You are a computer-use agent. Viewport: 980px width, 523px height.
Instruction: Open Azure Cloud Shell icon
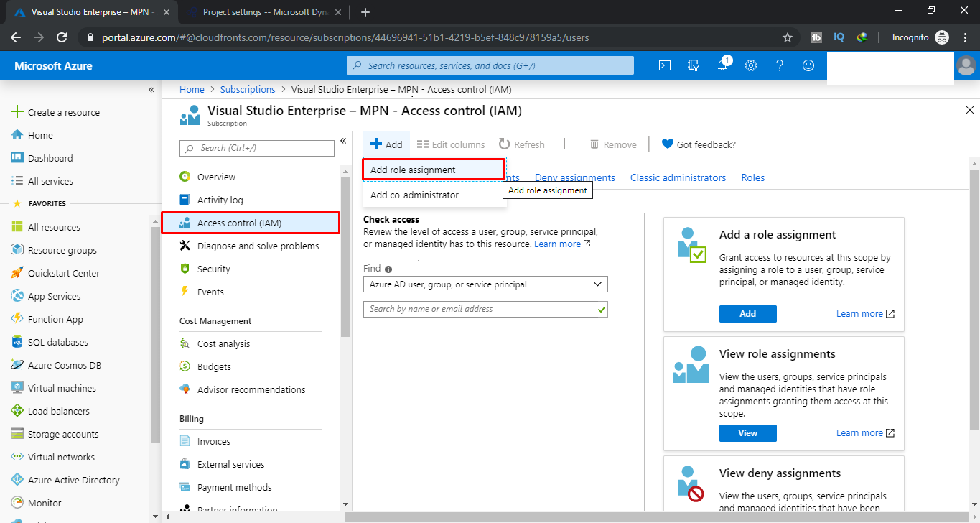(665, 65)
